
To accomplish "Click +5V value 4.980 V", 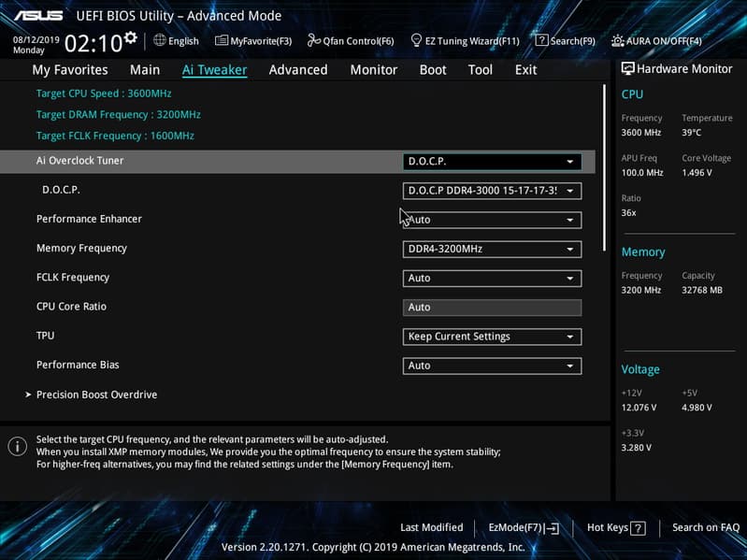I will [697, 408].
